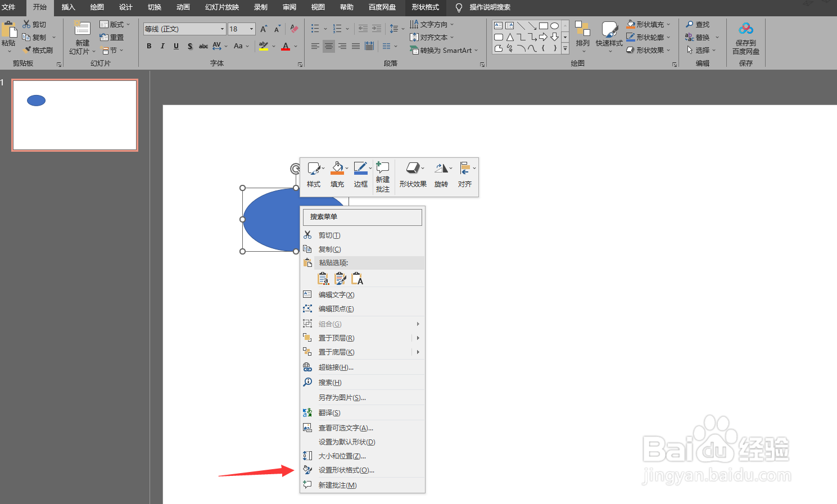Open the text direction (文字方向) dropdown
The height and width of the screenshot is (504, 837).
(x=432, y=24)
